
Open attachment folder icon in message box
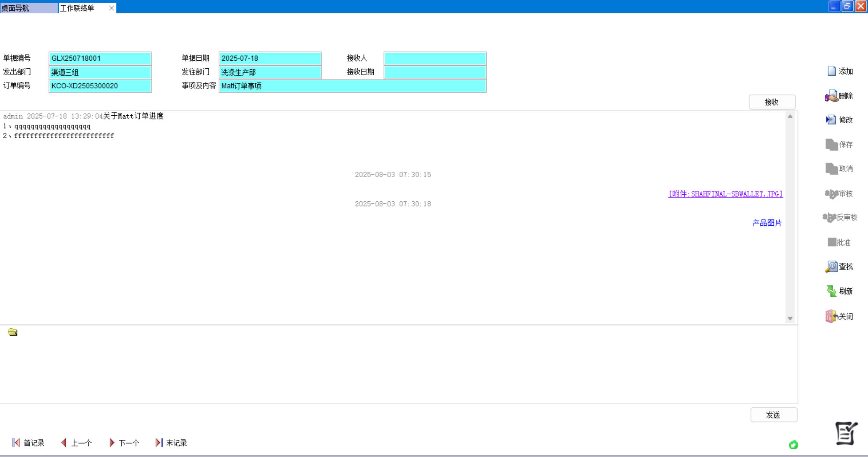pyautogui.click(x=13, y=332)
